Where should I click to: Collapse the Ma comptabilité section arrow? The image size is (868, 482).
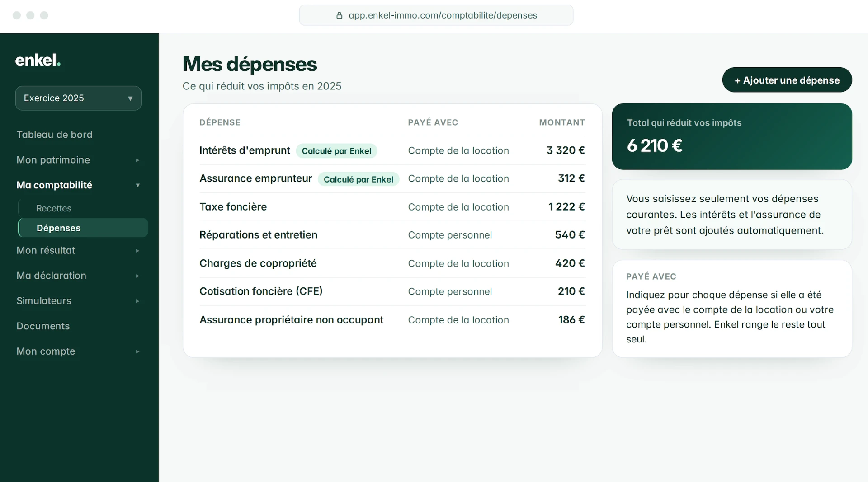pyautogui.click(x=137, y=186)
